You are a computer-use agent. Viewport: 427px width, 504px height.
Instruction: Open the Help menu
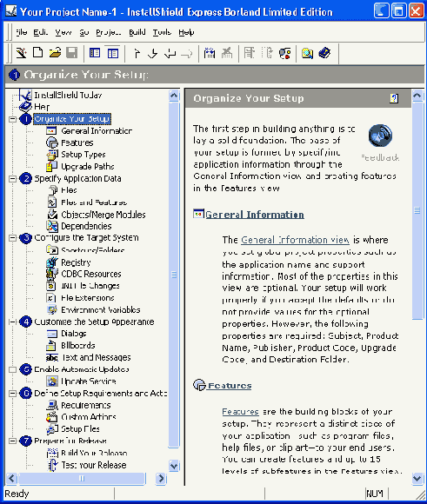coord(186,32)
